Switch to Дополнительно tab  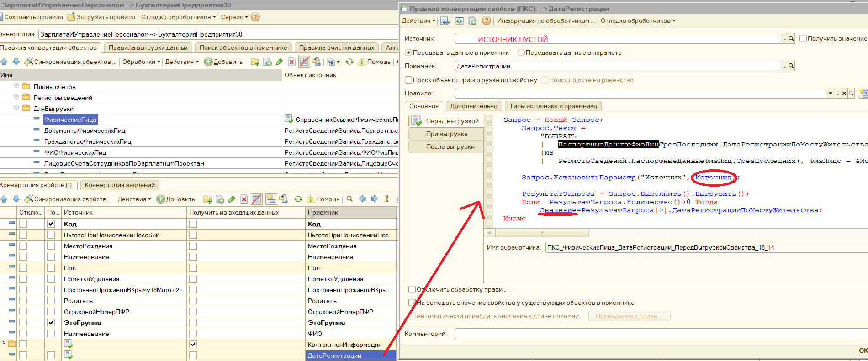[474, 106]
